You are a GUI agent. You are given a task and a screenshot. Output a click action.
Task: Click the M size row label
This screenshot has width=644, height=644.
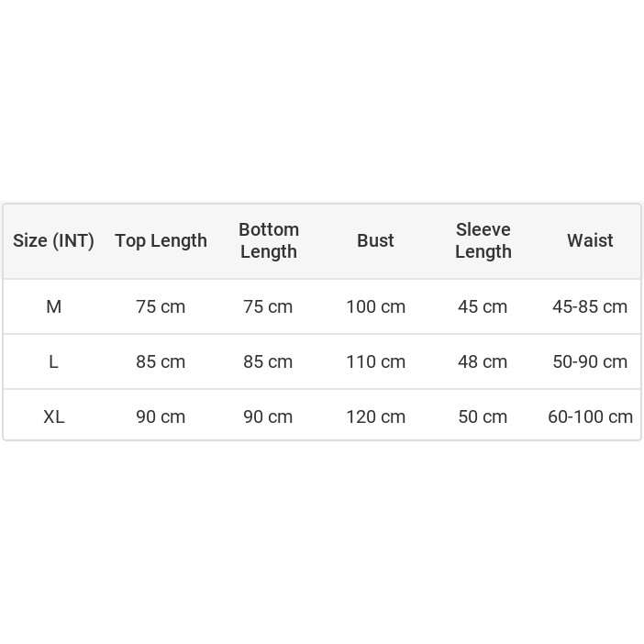[53, 306]
